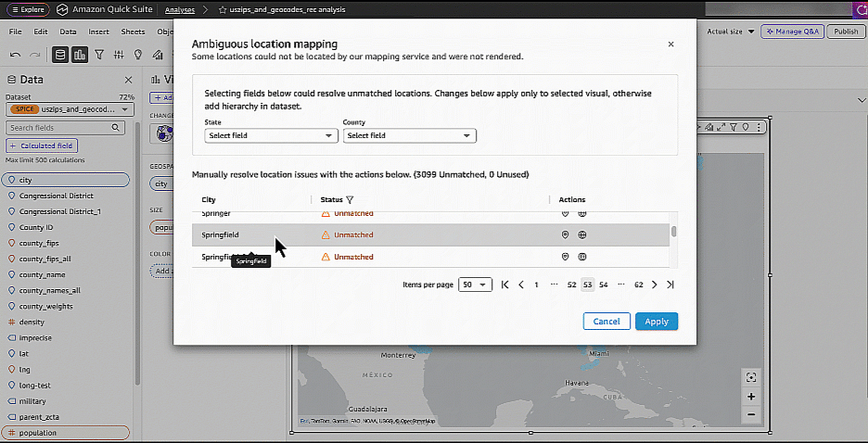Viewport: 868px width, 443px height.
Task: Open the Themes pencil-chart toolbar icon
Action: [x=158, y=55]
